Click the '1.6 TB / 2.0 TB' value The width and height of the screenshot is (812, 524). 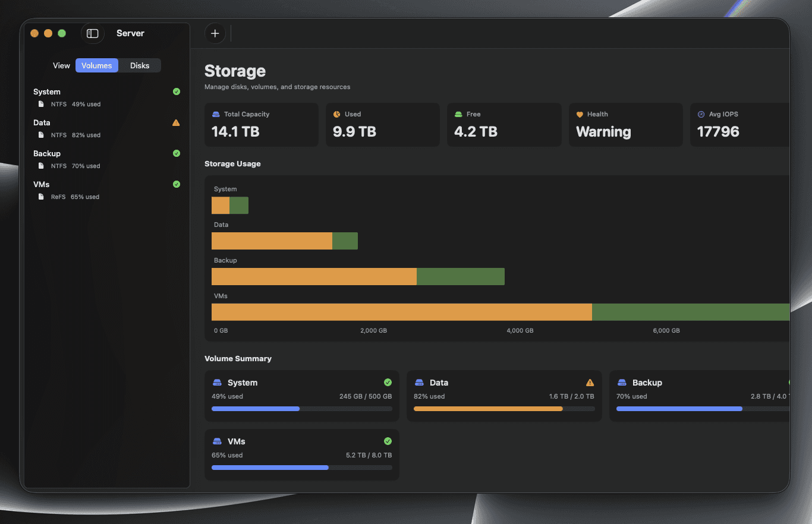[x=571, y=396]
